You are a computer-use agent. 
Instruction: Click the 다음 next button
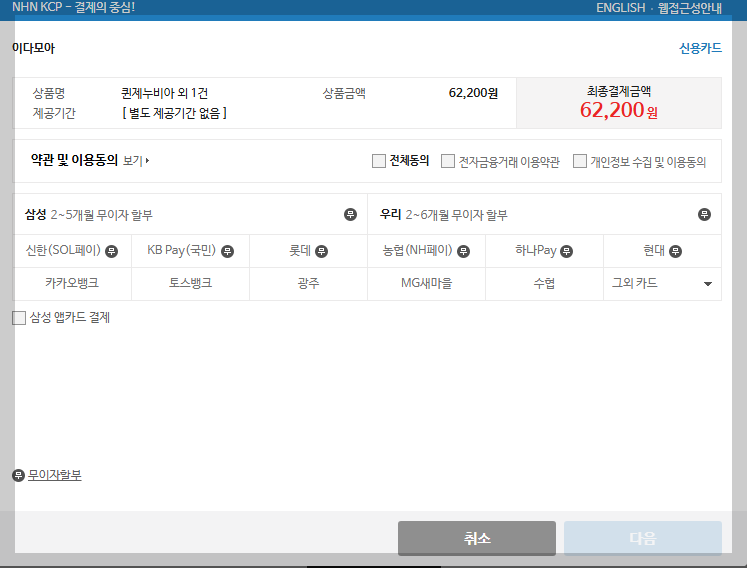(643, 538)
